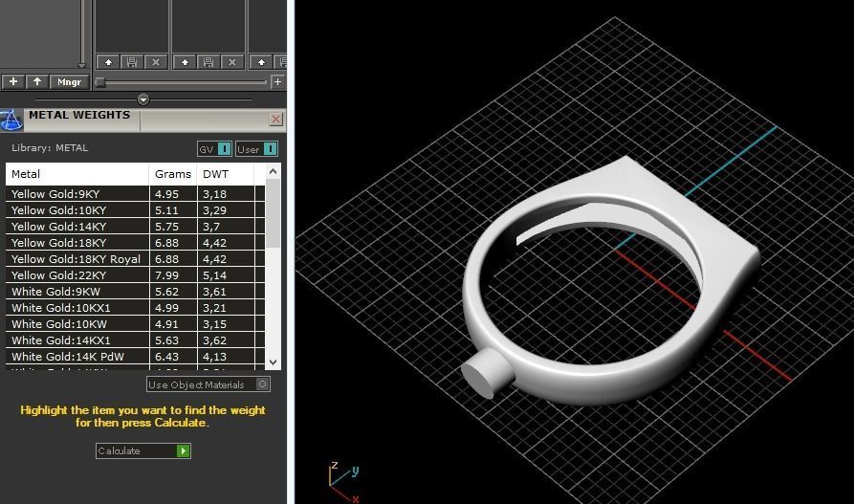This screenshot has width=854, height=504.
Task: Click the 5,14 DWT value
Action: point(214,275)
